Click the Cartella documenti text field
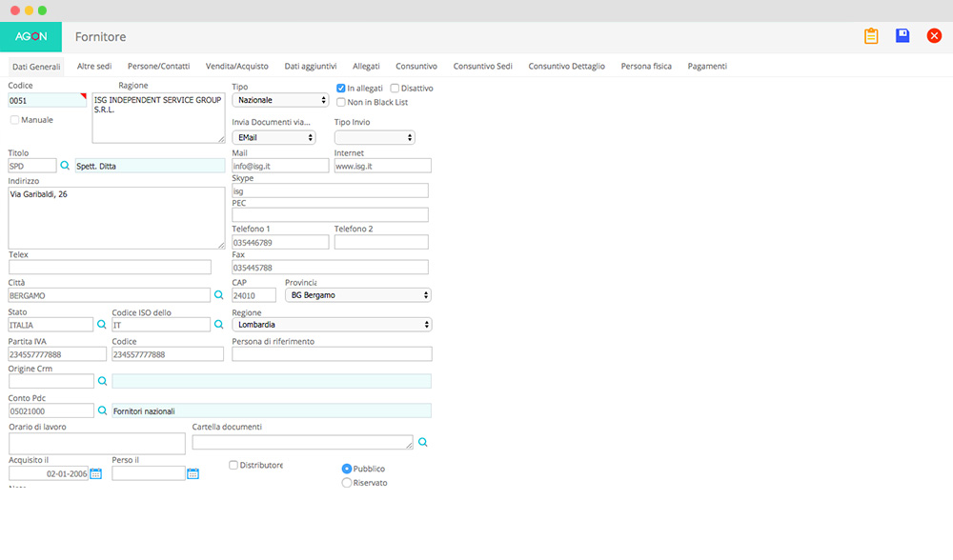Viewport: 953px width, 560px height. tap(303, 442)
